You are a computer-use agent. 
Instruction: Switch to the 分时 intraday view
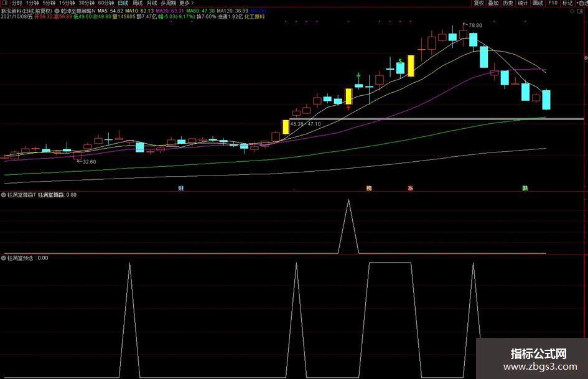pos(17,3)
